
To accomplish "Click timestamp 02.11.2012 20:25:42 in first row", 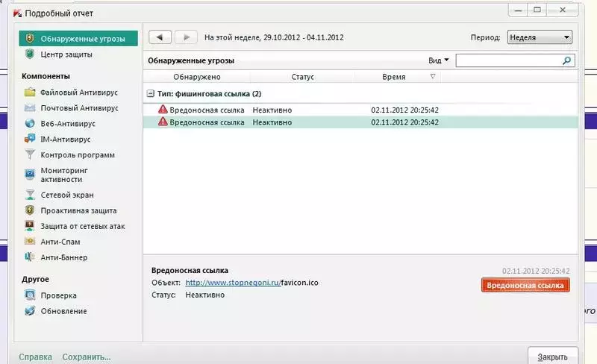I will [x=404, y=110].
